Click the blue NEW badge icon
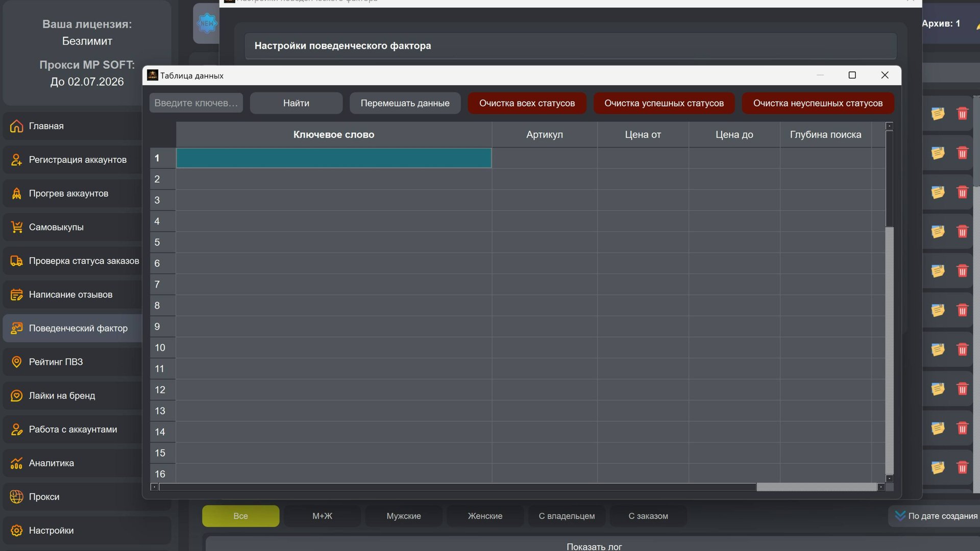The width and height of the screenshot is (980, 551). tap(207, 23)
